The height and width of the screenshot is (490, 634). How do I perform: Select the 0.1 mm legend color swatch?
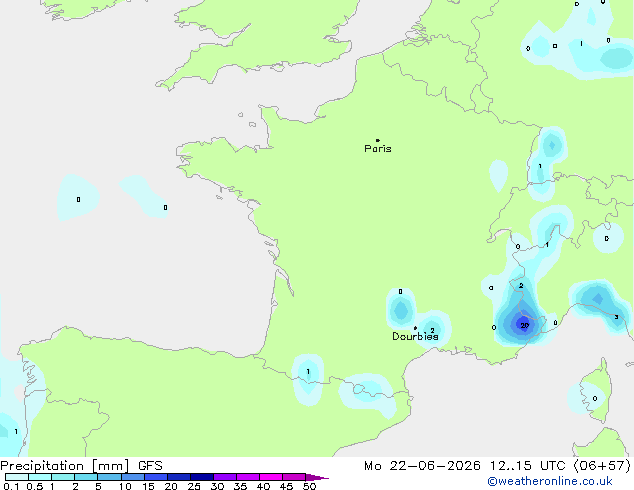click(17, 477)
